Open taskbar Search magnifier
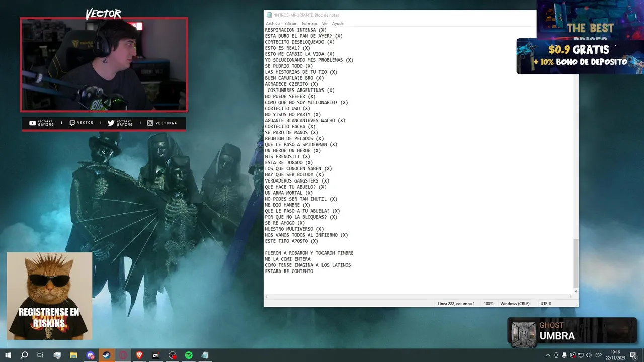 tap(24, 355)
